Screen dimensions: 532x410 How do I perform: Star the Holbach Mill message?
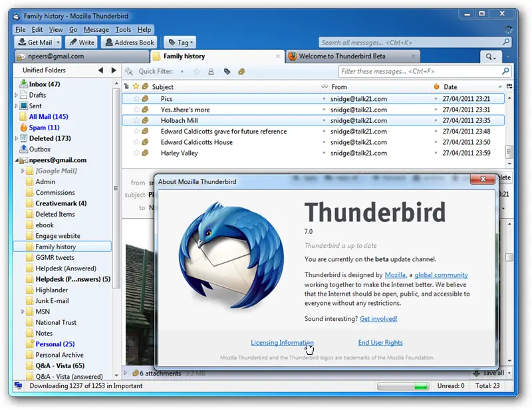coord(136,120)
